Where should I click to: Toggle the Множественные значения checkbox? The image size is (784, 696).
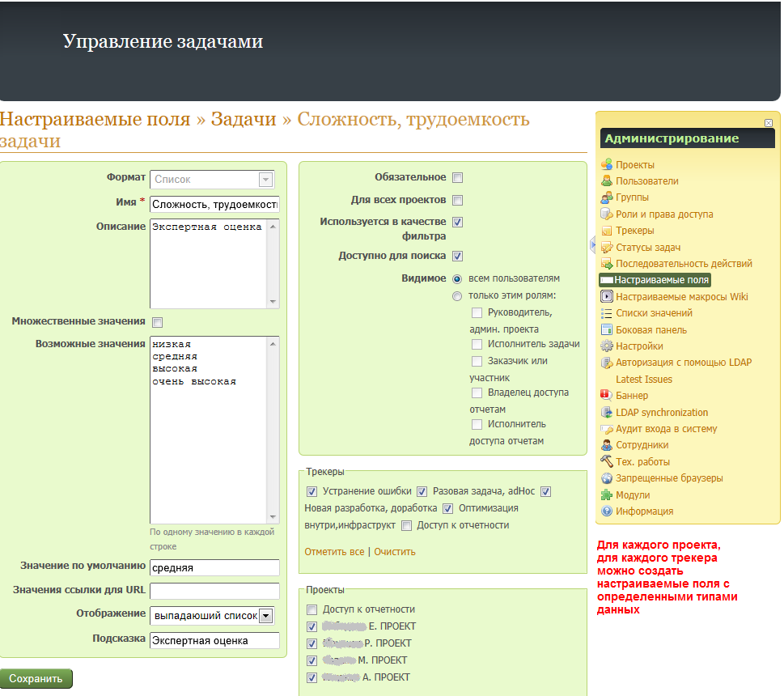tap(158, 322)
